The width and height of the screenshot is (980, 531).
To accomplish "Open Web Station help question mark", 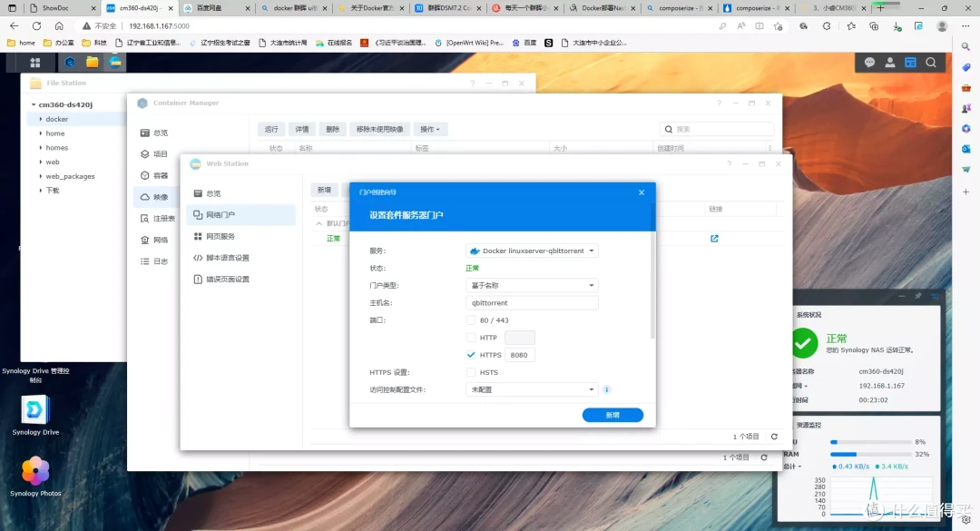I will pyautogui.click(x=729, y=164).
